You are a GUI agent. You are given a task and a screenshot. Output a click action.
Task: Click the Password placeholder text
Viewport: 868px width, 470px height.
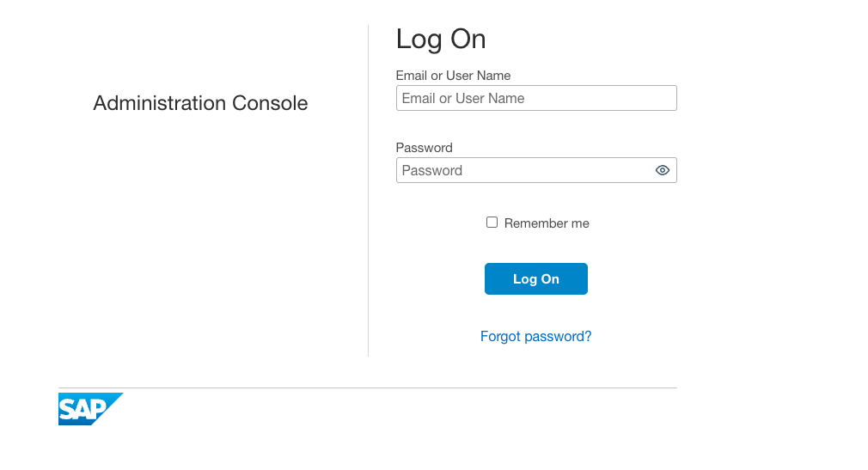coord(432,170)
